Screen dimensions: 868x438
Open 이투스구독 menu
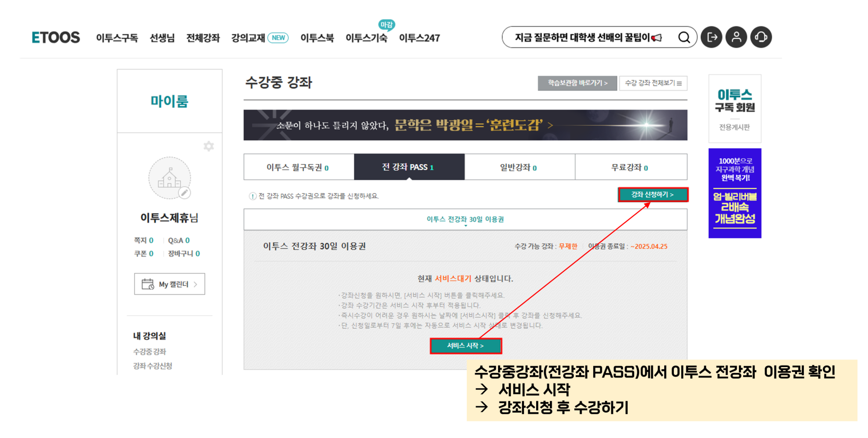point(117,38)
